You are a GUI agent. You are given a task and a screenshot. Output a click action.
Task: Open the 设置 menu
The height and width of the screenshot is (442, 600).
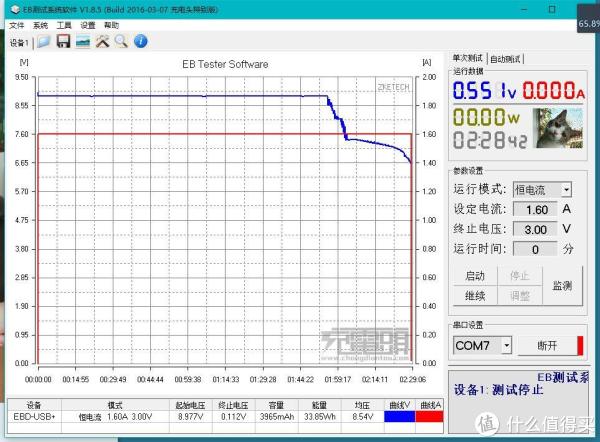click(88, 25)
